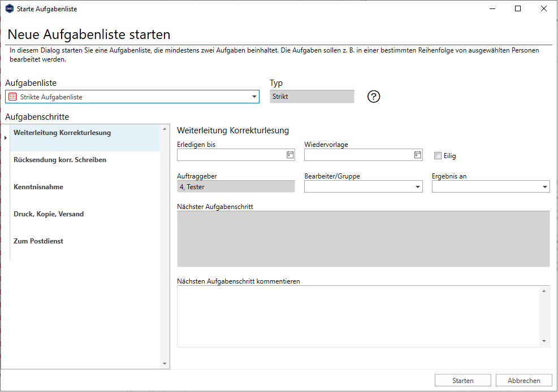
Task: Open calendar picker for Wiedervorlage
Action: click(x=417, y=155)
